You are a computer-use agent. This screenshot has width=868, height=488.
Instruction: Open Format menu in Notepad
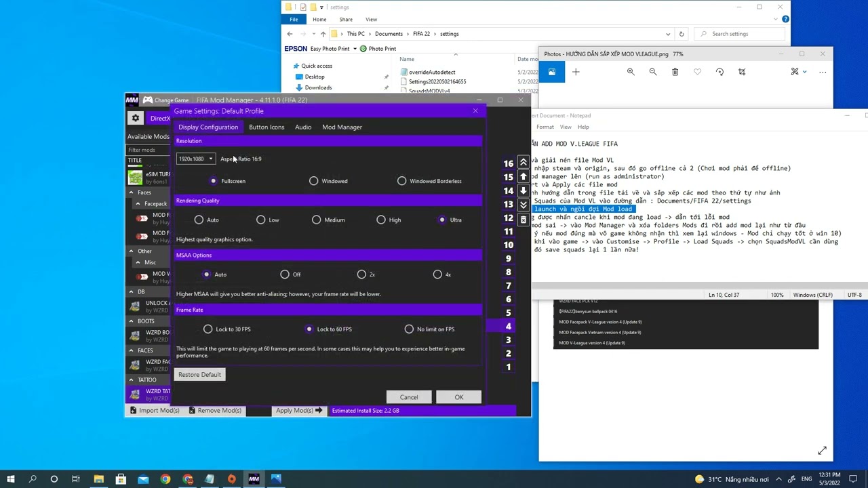tap(545, 127)
